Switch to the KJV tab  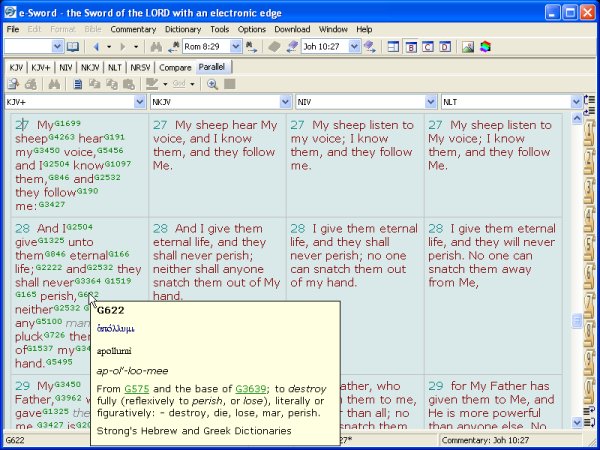[16, 67]
